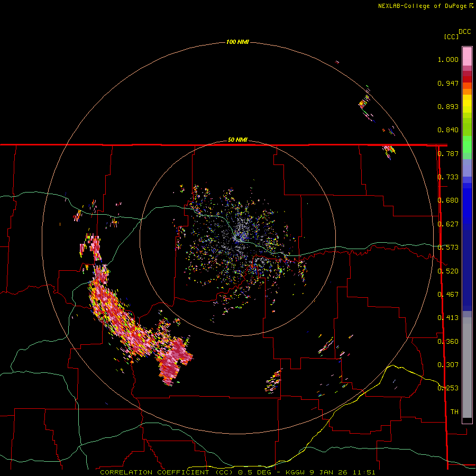Click the 50 NMI range ring label

pyautogui.click(x=237, y=140)
